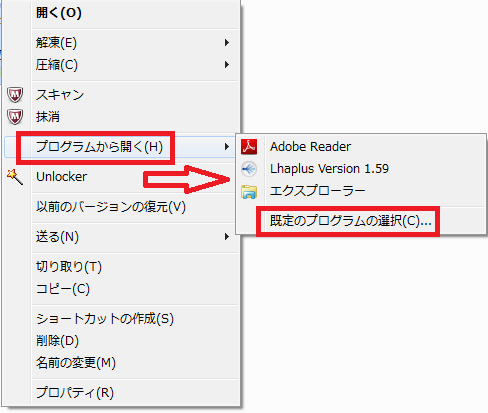Click the プログラムから開く(H) submenu arrow

pyautogui.click(x=227, y=147)
